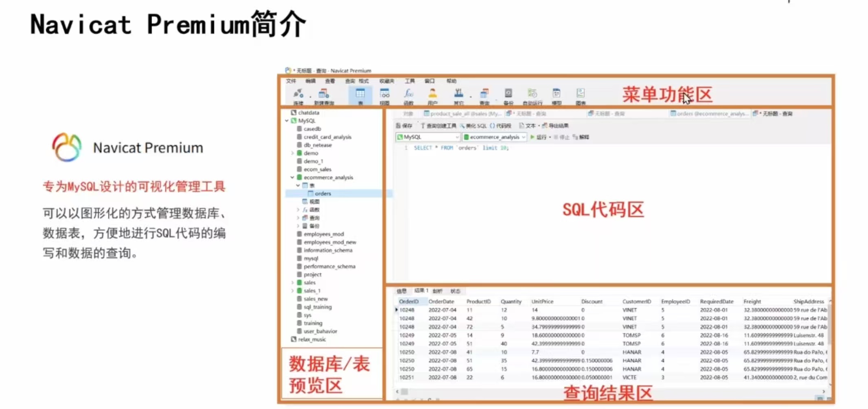Open the 状态 (Status) result tab
Viewport: 868px width, 409px height.
coord(455,291)
